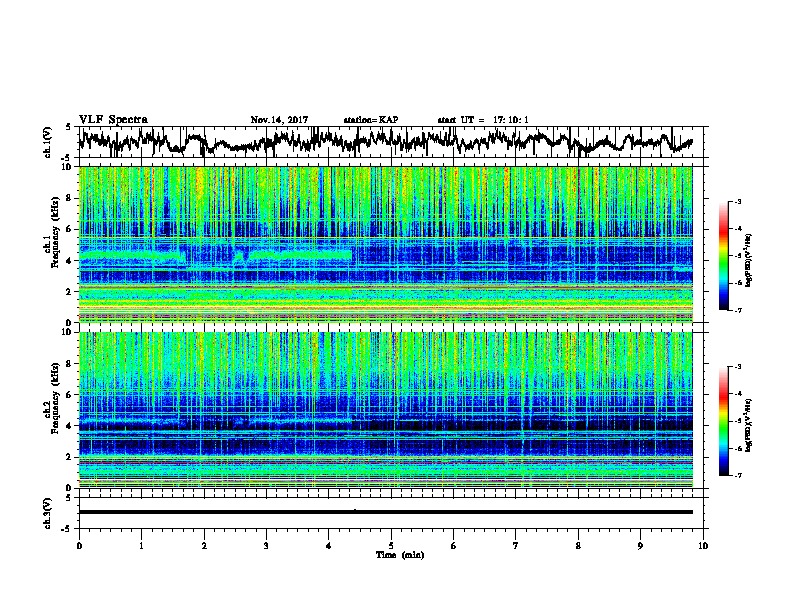792x612 pixels.
Task: Click the "station=KAP" header text
Action: pyautogui.click(x=371, y=120)
